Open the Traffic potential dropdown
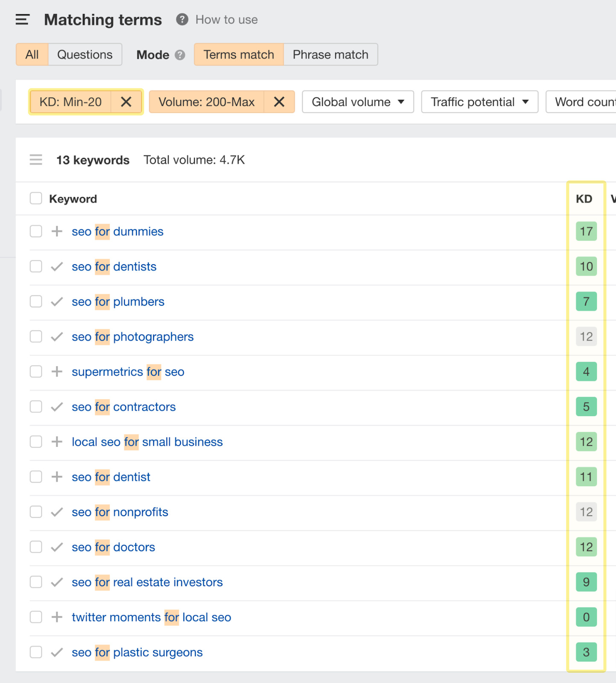This screenshot has height=683, width=616. (479, 102)
